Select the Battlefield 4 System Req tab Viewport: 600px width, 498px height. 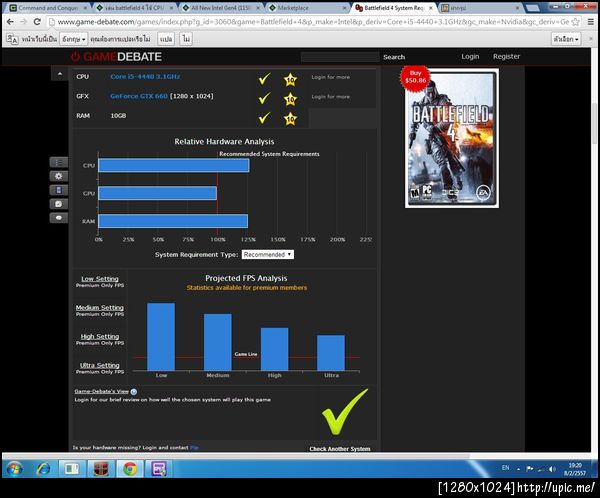[394, 8]
